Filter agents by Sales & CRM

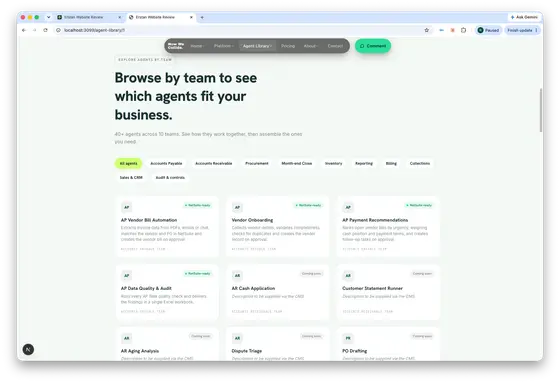131,178
